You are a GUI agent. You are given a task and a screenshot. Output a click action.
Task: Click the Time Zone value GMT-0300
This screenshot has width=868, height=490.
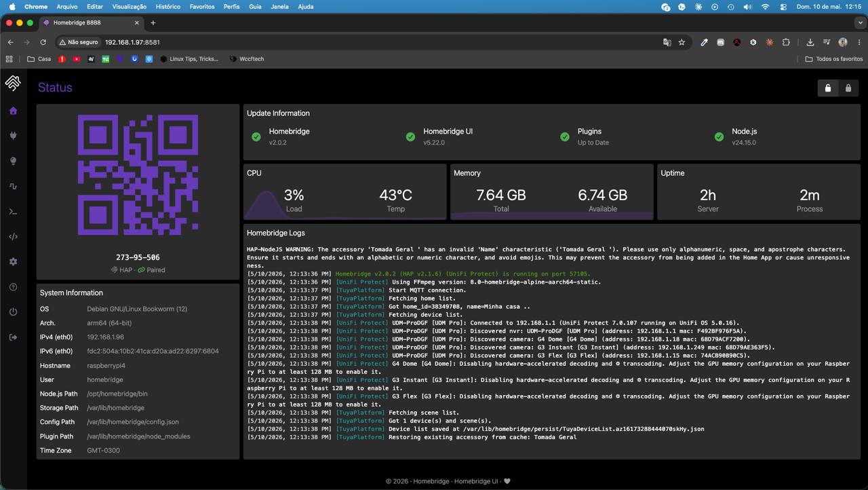(103, 451)
